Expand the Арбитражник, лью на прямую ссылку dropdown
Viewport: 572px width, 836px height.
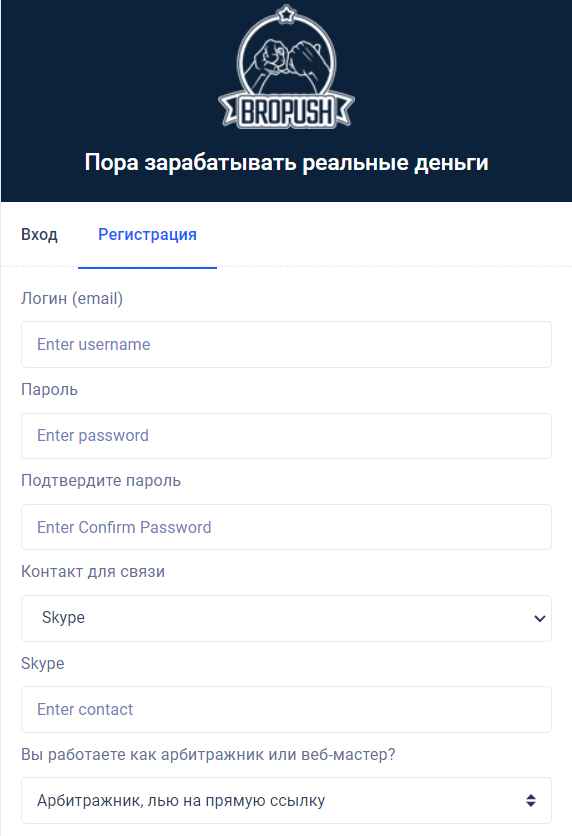(x=286, y=800)
